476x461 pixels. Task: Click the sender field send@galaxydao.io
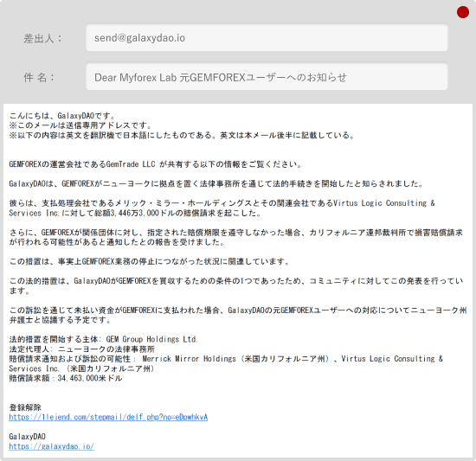tap(267, 38)
